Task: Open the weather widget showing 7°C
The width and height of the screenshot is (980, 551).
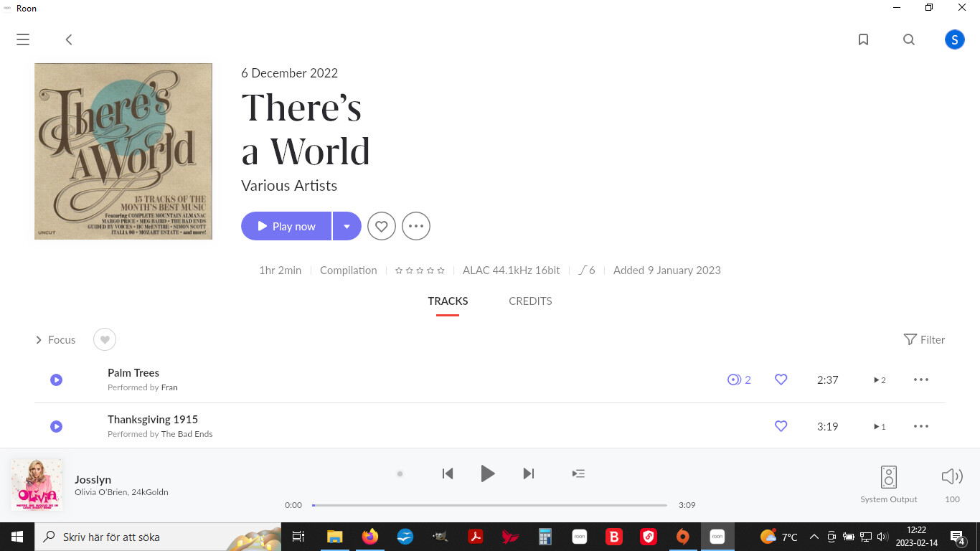Action: pos(778,537)
